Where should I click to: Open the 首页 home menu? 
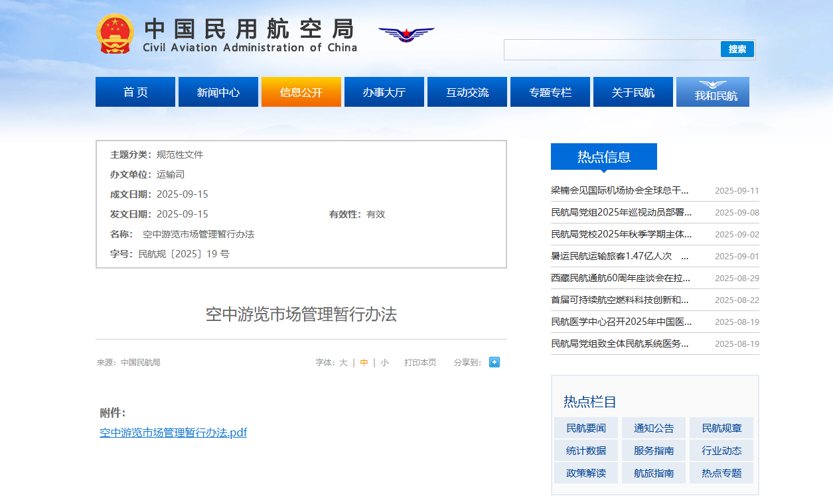(x=135, y=92)
